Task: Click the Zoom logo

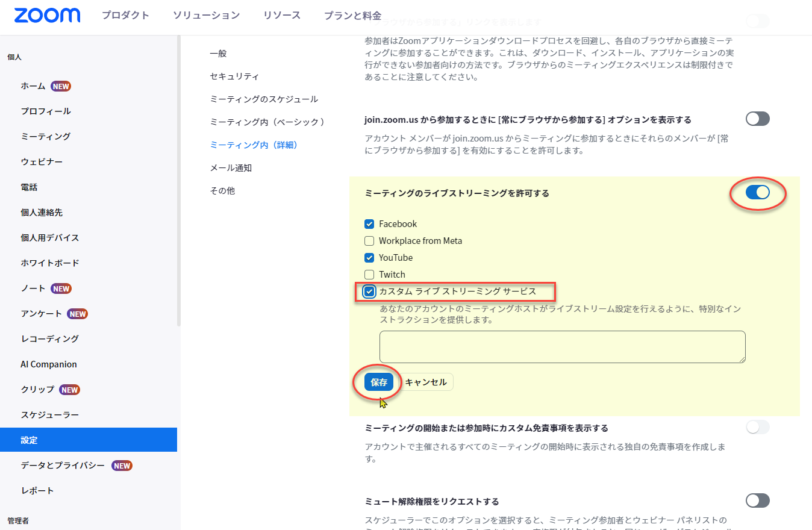Action: tap(47, 16)
